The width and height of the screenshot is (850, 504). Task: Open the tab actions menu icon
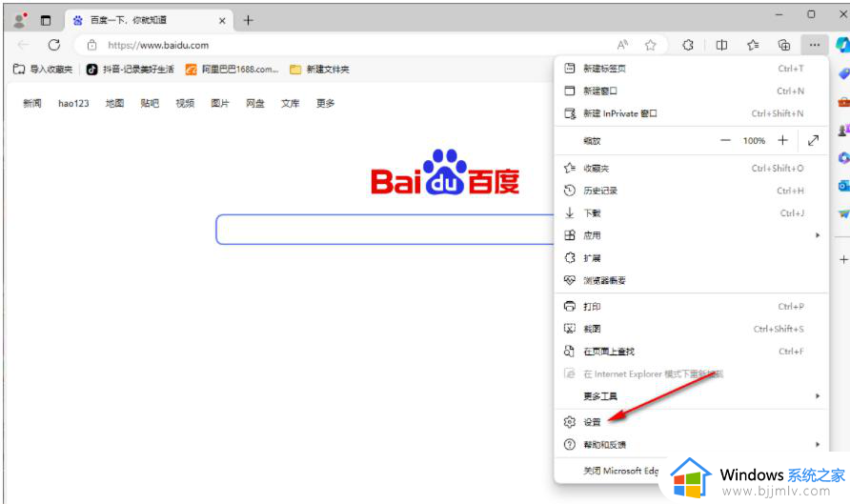point(46,21)
